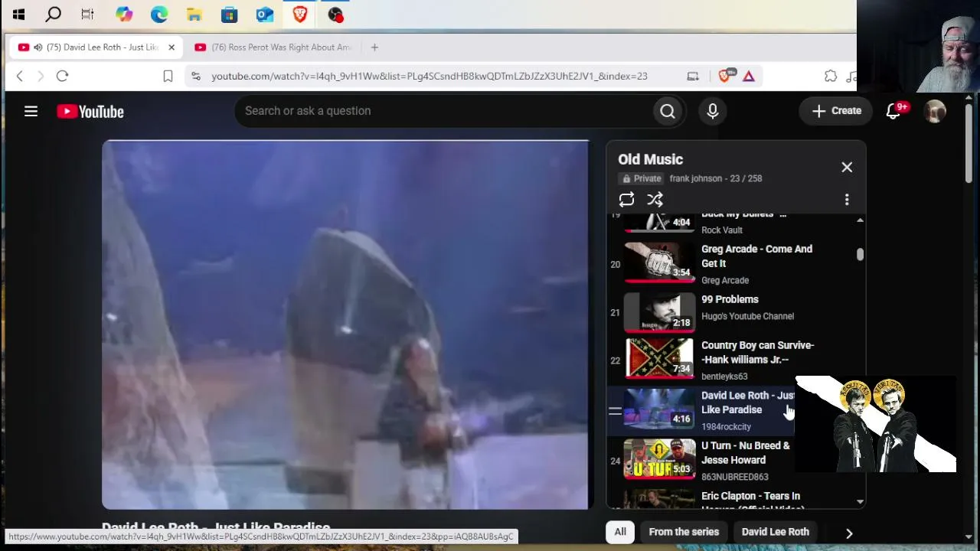
Task: Toggle shuffle playlist
Action: tap(655, 200)
